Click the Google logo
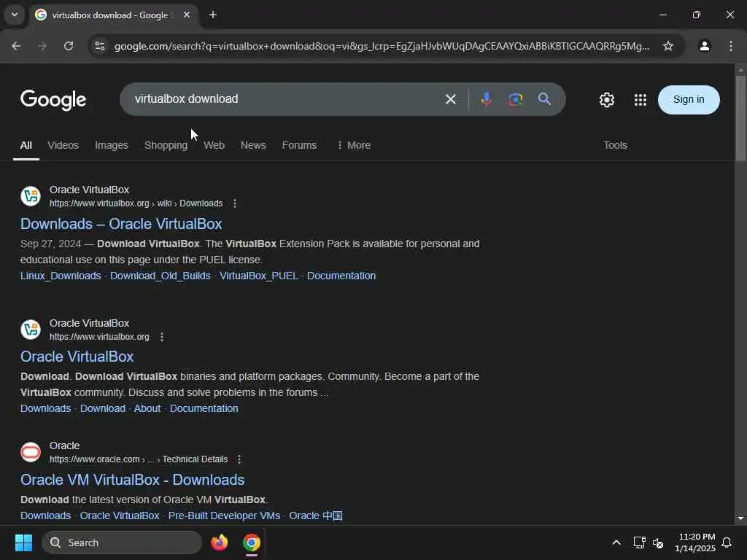 53,100
